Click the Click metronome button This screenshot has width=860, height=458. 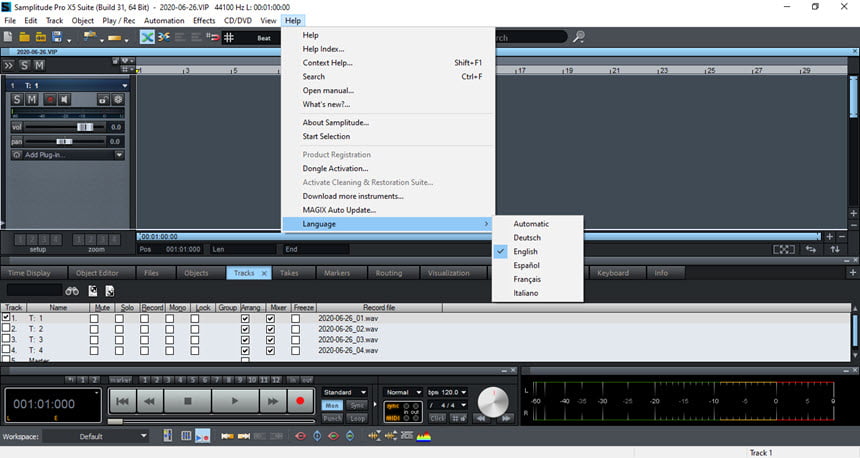pyautogui.click(x=437, y=418)
